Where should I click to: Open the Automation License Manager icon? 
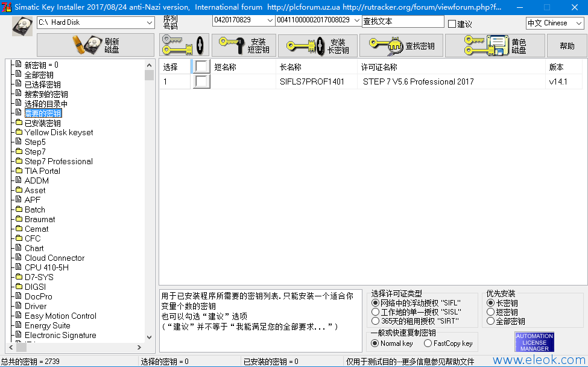point(534,342)
